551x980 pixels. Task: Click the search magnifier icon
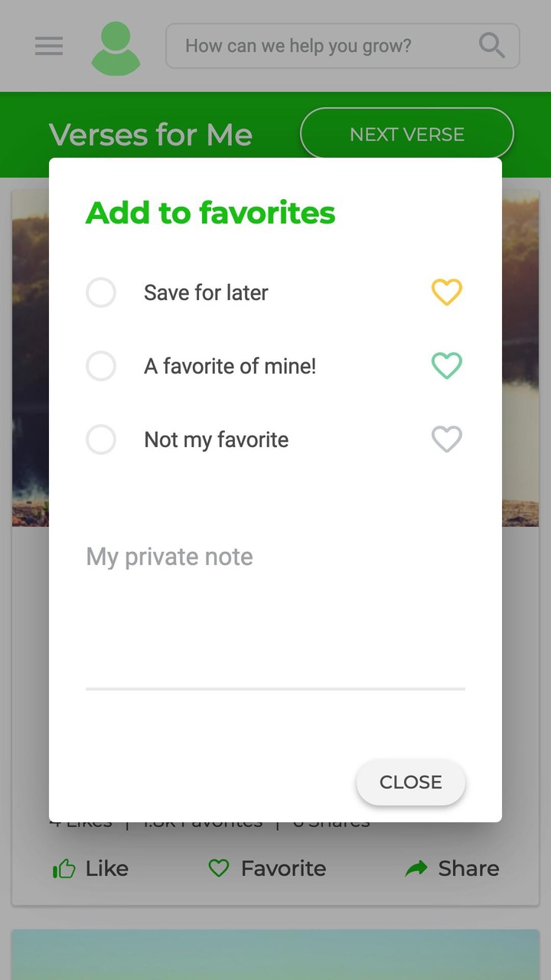491,46
